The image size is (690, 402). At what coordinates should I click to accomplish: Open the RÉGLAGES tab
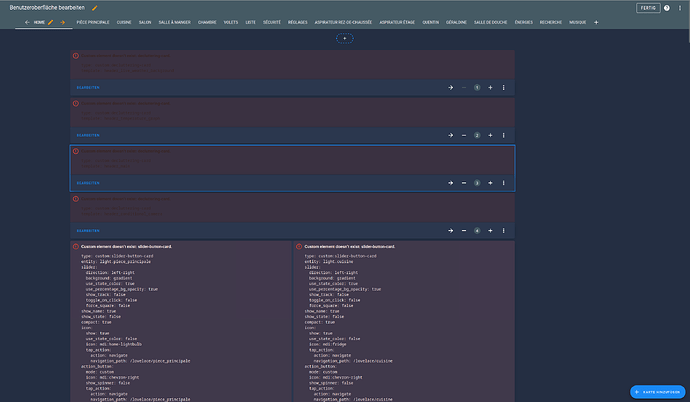click(x=298, y=22)
